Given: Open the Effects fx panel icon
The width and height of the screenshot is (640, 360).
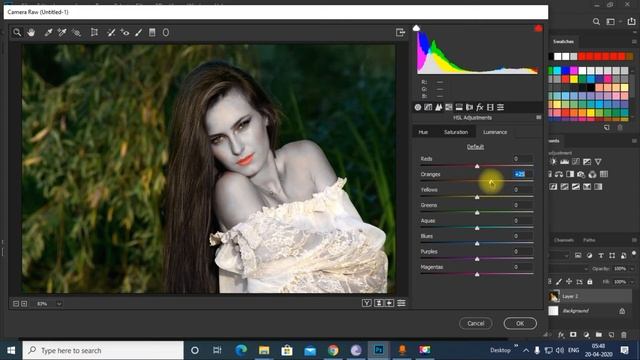Looking at the screenshot, I should (x=480, y=107).
